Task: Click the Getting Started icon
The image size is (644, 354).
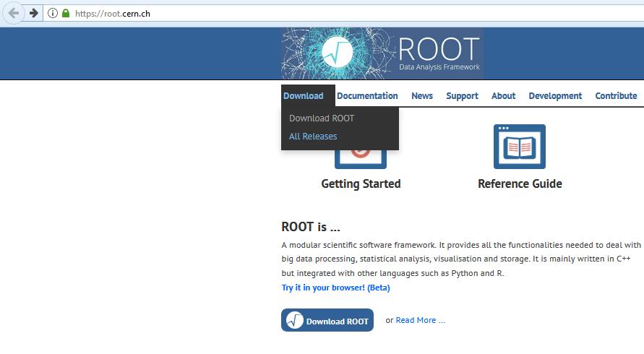Action: tap(361, 160)
